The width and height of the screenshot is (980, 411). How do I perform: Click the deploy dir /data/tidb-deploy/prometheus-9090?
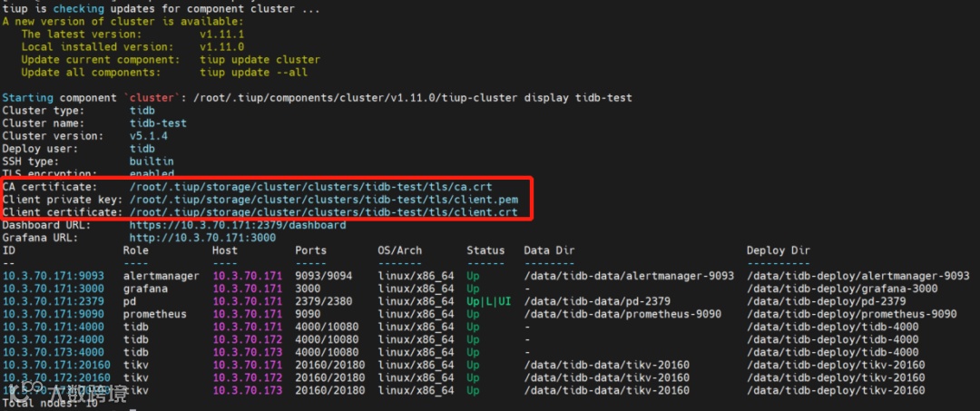(x=851, y=314)
